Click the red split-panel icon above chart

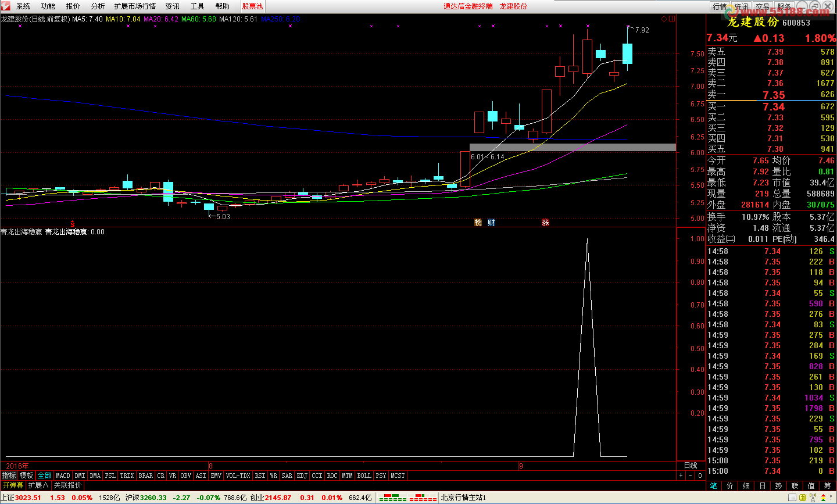click(x=672, y=19)
